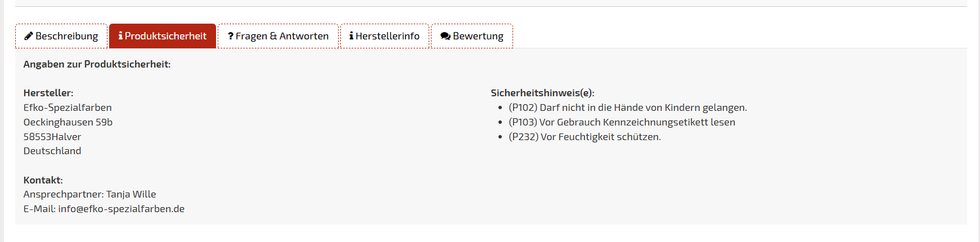Click the info@efko-spezialfarben.de email address

121,209
